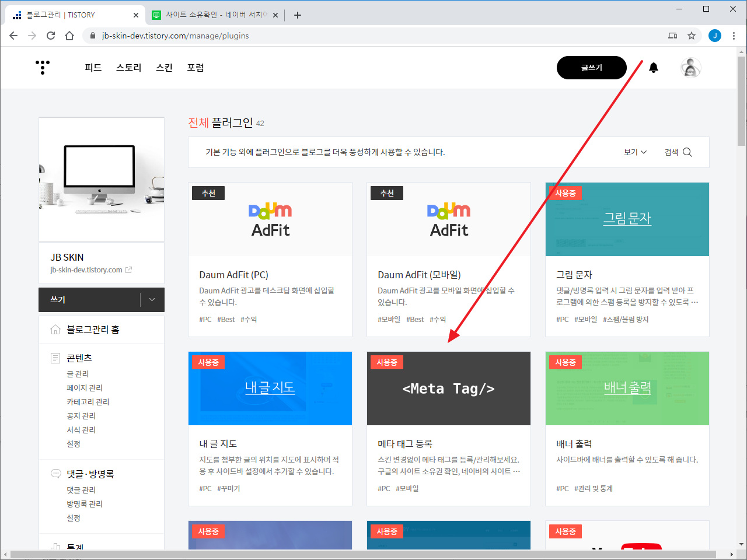Open Chrome profile J icon
The image size is (747, 560).
point(715,36)
